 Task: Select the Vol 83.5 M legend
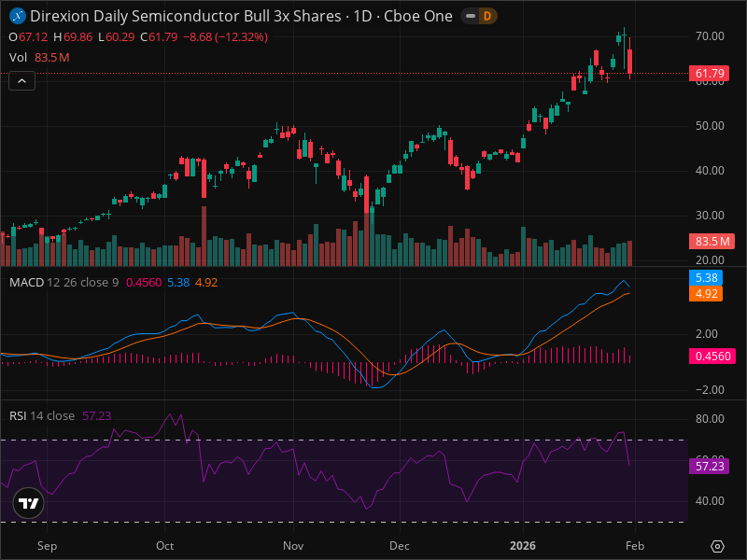coord(39,58)
